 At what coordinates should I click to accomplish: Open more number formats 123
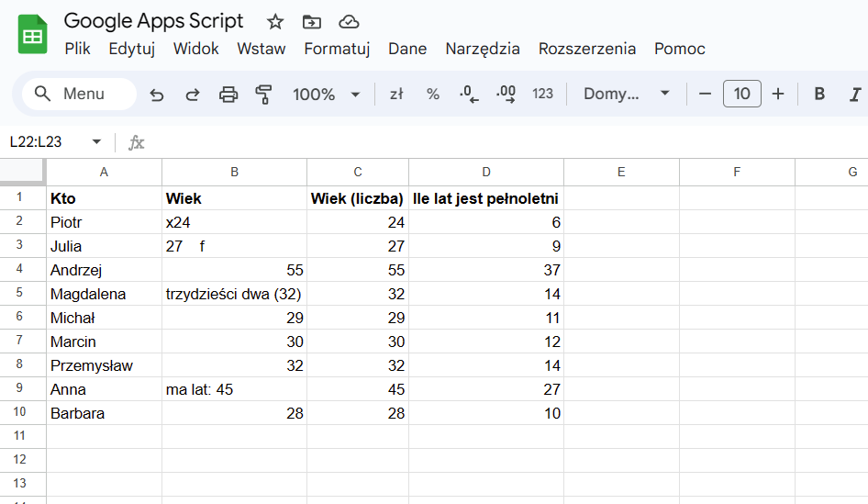coord(542,95)
